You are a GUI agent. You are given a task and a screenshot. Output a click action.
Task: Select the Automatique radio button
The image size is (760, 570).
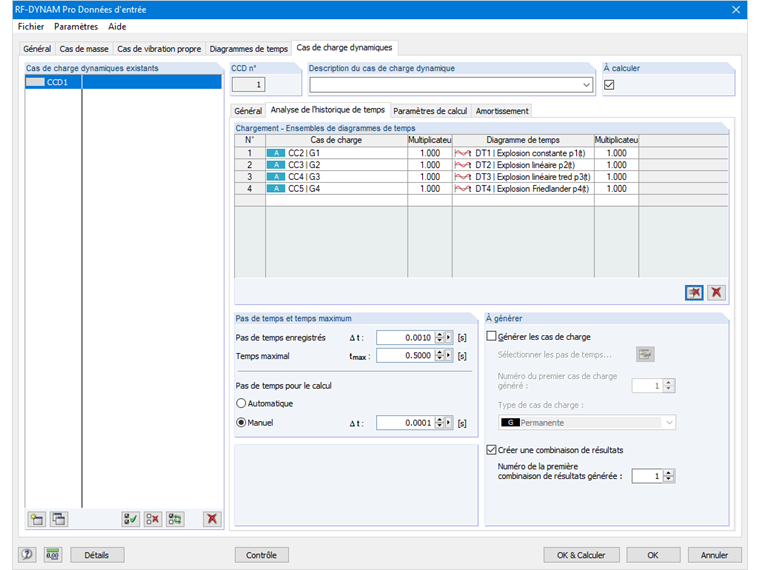[x=241, y=403]
